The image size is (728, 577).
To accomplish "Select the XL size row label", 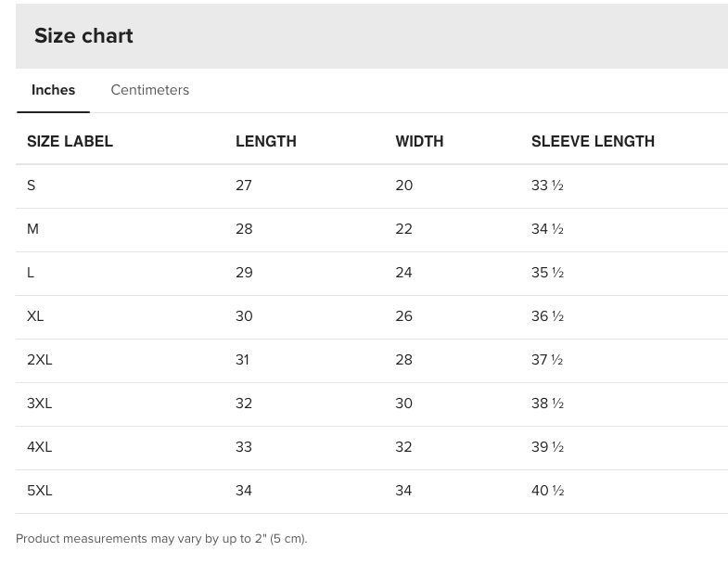I will coord(35,316).
